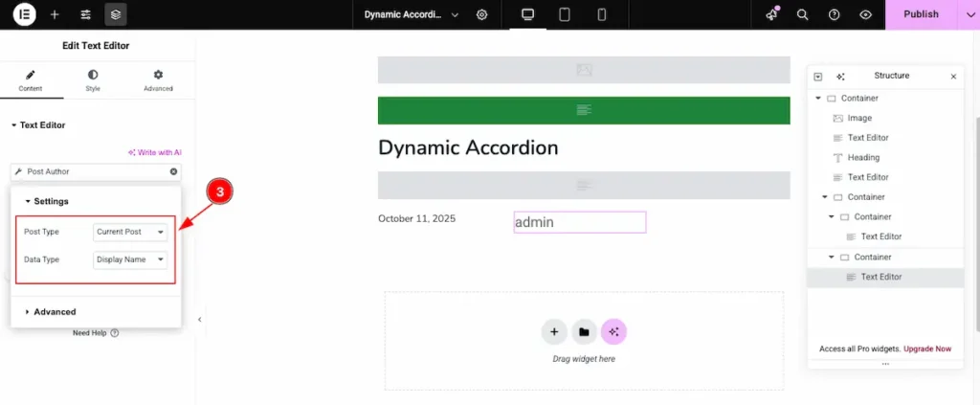Screen dimensions: 980x405
Task: Open the Advanced tab
Action: (x=158, y=80)
